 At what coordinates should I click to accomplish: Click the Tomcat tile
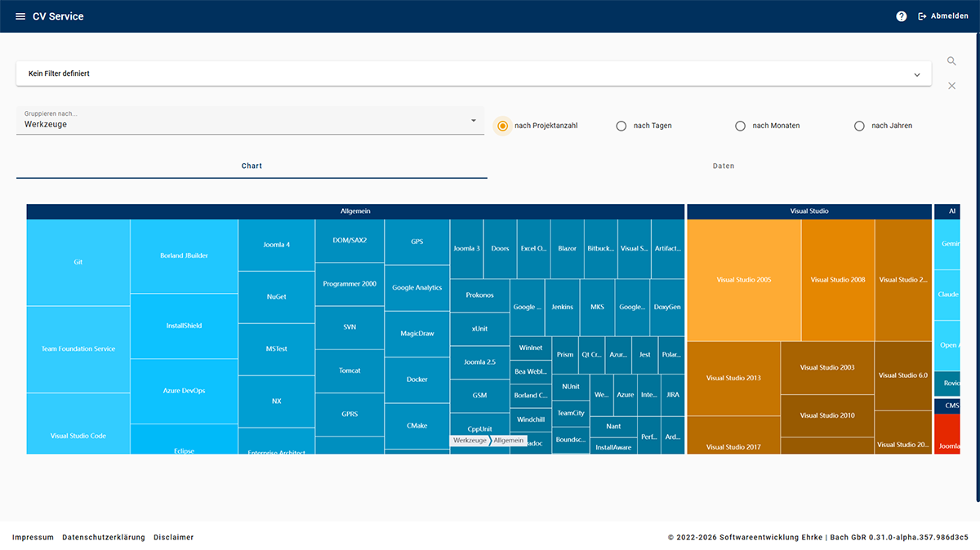tap(350, 371)
